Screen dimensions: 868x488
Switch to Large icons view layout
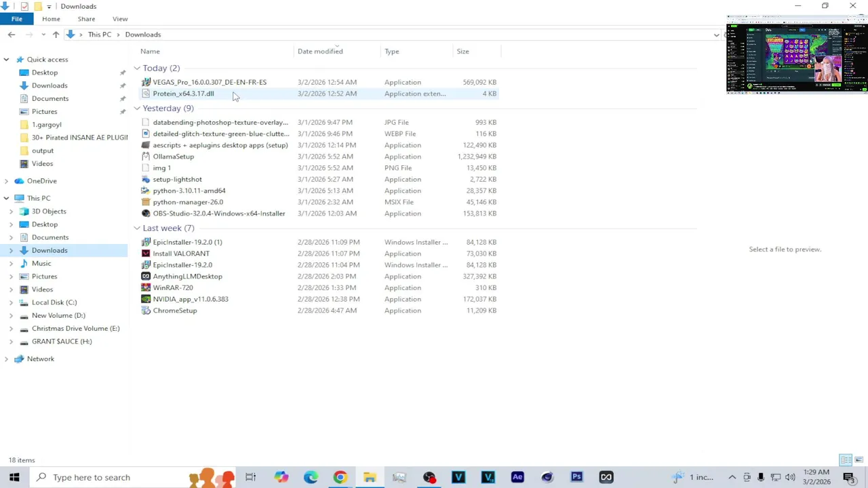[x=859, y=460]
